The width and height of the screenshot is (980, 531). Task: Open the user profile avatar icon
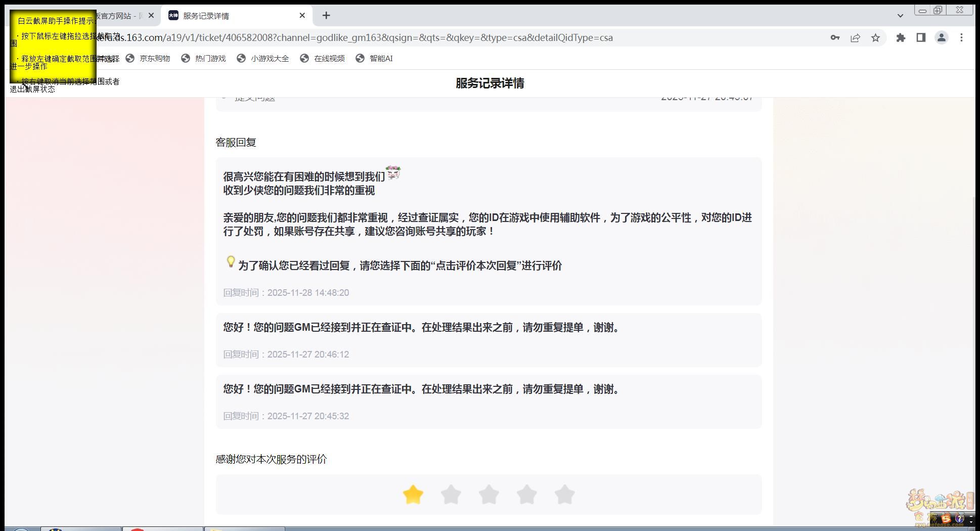(941, 38)
